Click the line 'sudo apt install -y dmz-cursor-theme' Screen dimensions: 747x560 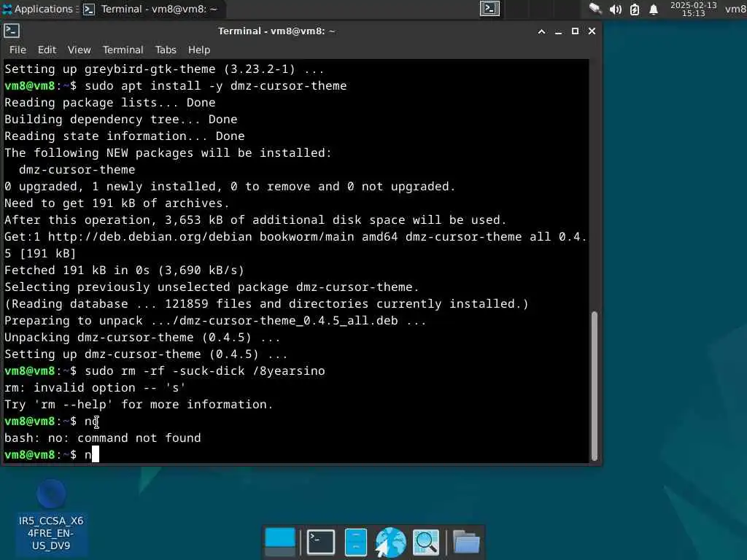(216, 86)
